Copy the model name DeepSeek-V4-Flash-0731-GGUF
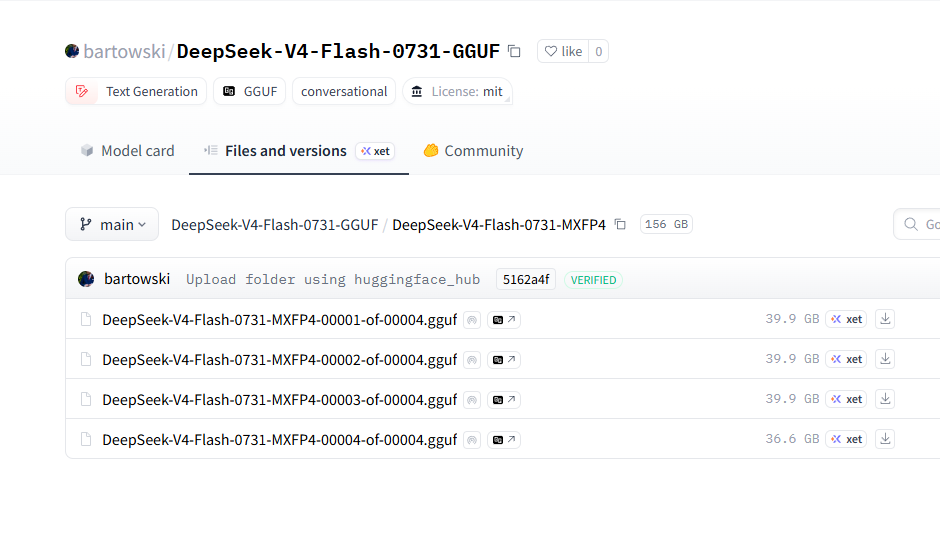The image size is (940, 538). click(x=514, y=52)
